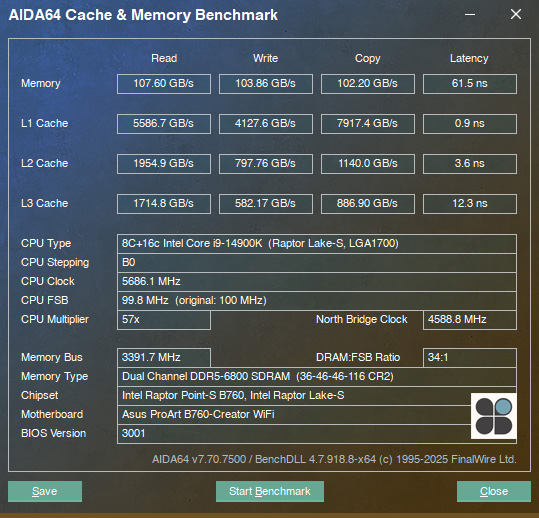The image size is (539, 518).
Task: Click the Close button at bottom
Action: 494,491
